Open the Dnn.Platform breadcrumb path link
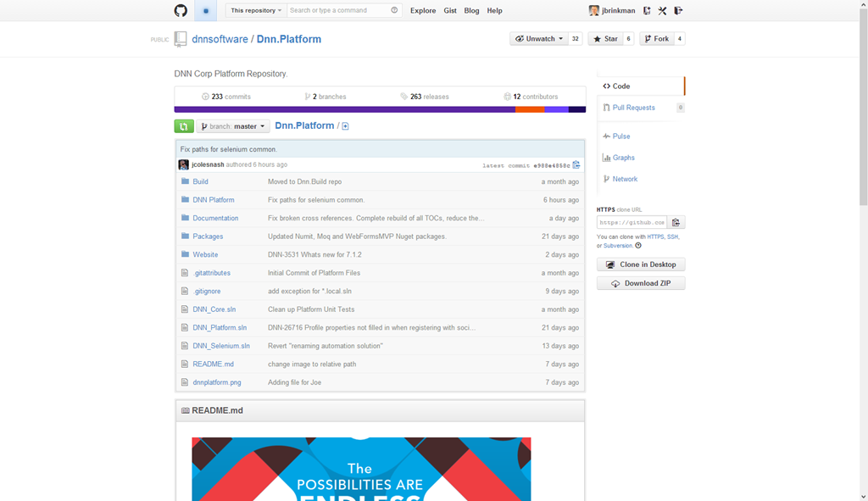This screenshot has width=868, height=501. [304, 125]
